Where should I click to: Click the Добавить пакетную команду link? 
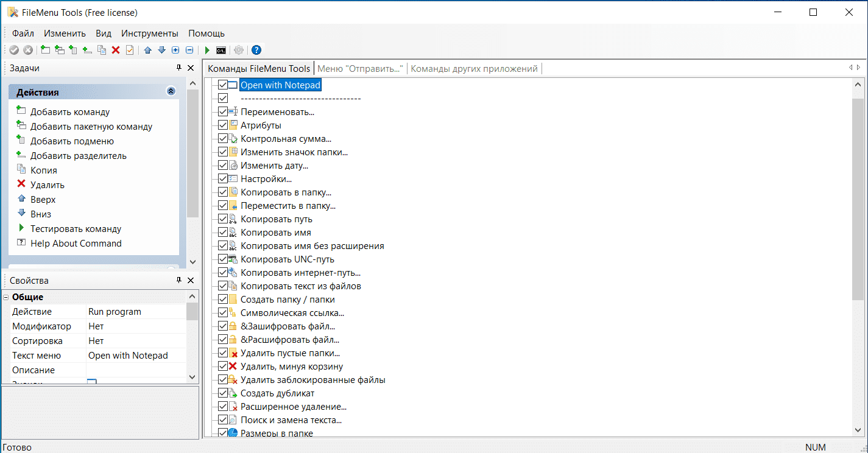tap(91, 127)
